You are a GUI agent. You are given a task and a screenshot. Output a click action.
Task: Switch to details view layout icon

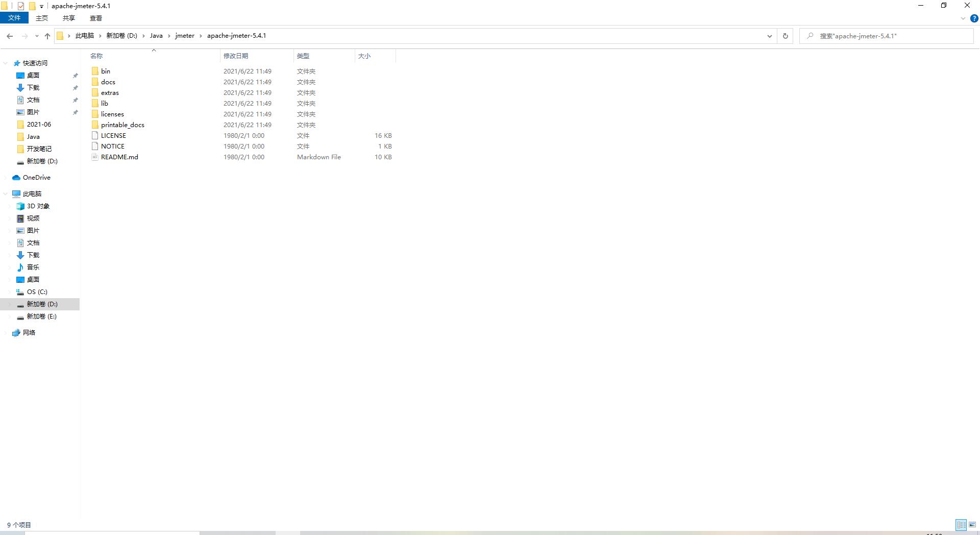[961, 525]
